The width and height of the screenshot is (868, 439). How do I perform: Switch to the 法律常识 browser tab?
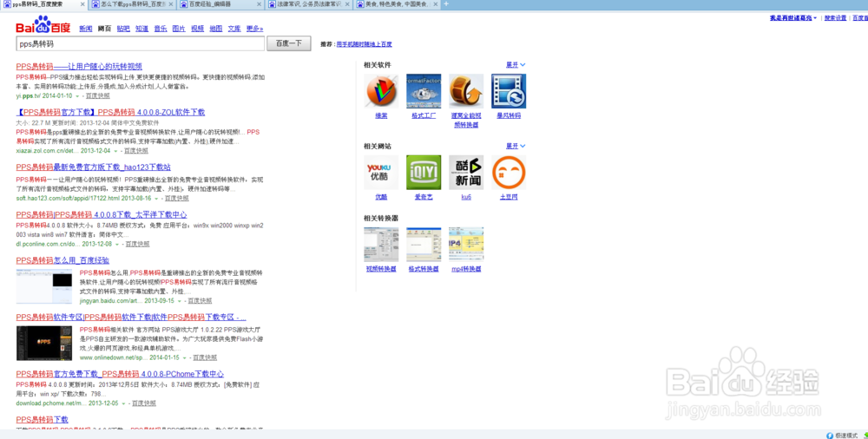(x=308, y=4)
